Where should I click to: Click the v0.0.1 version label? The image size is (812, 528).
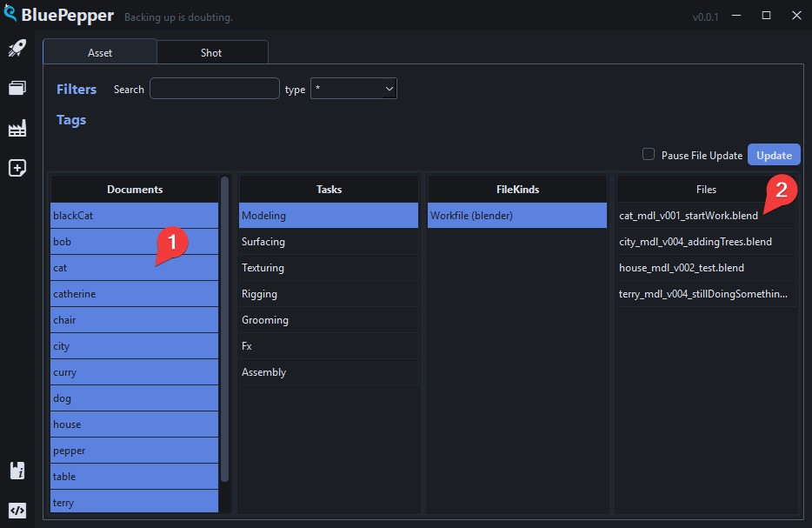(x=705, y=17)
